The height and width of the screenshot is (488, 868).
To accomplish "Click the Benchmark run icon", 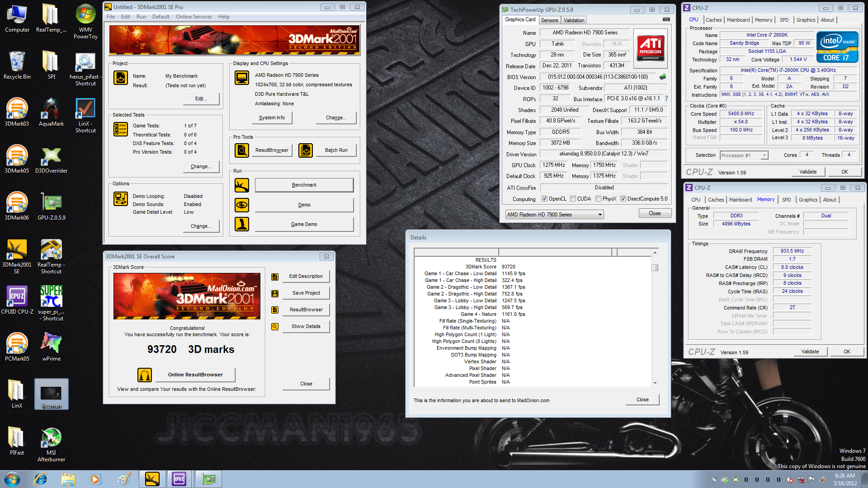I will [242, 185].
